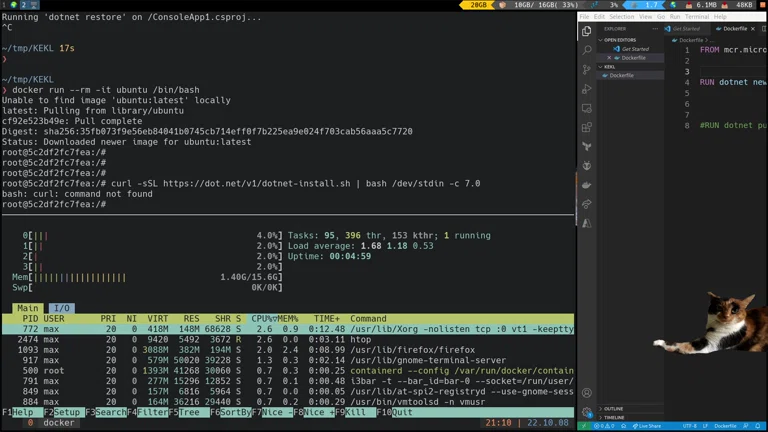Open the Edit menu in VS Code
This screenshot has width=768, height=432.
pos(599,17)
